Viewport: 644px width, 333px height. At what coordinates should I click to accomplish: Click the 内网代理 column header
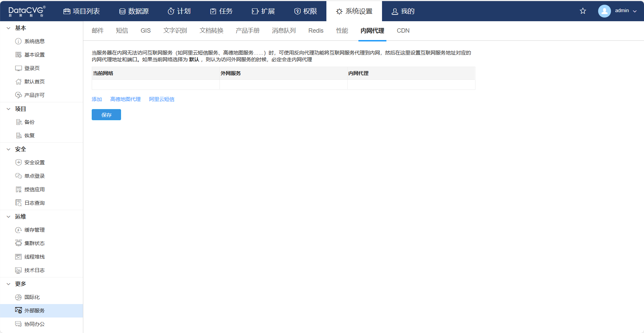[411, 73]
